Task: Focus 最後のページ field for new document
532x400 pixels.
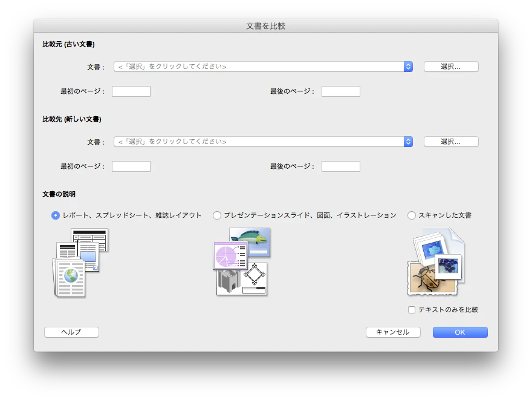Action: coord(340,166)
